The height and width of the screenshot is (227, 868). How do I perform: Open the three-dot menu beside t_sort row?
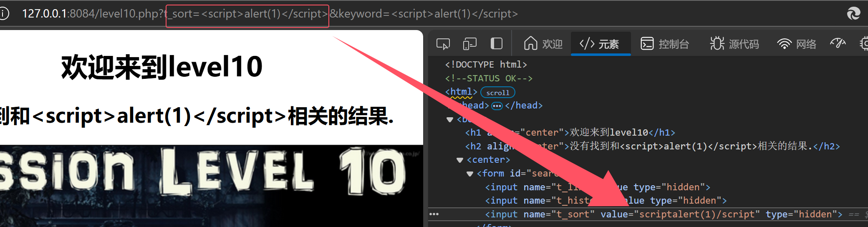pos(434,214)
